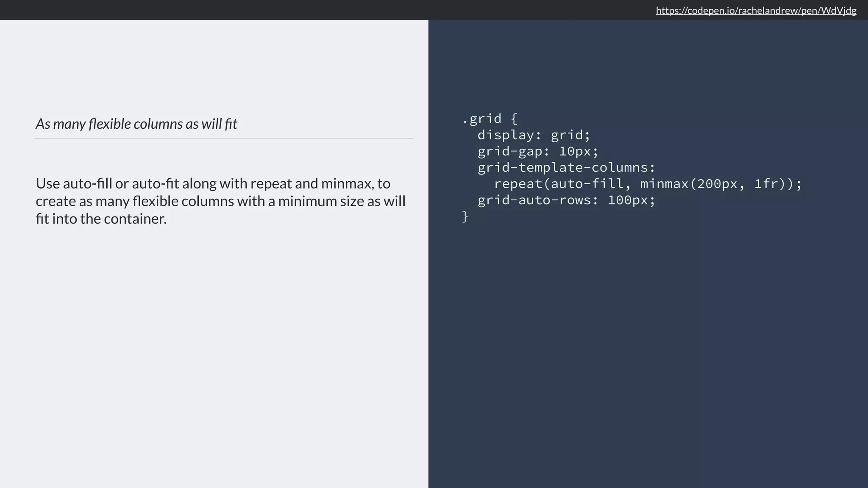Click the paragraph line starting 'create as many flexible'

point(220,201)
